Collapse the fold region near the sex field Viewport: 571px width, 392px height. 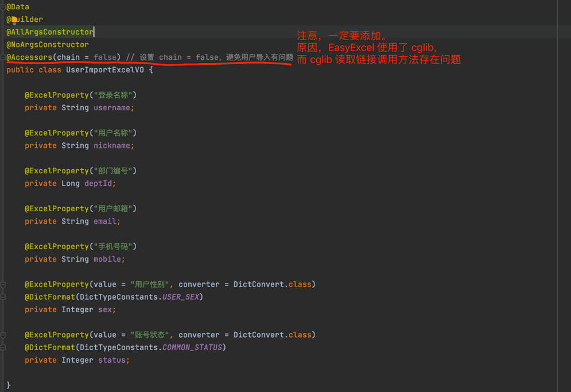tap(4, 284)
